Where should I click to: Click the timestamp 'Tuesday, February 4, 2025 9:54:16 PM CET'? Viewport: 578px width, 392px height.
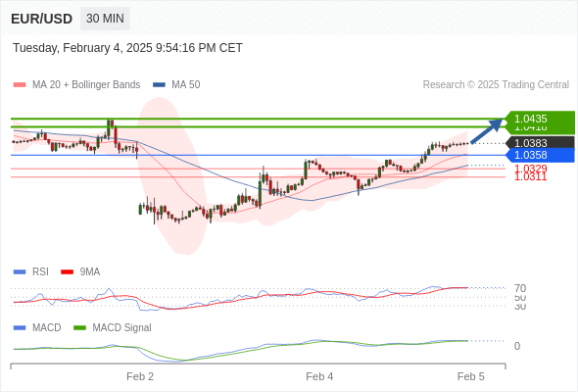[x=127, y=48]
